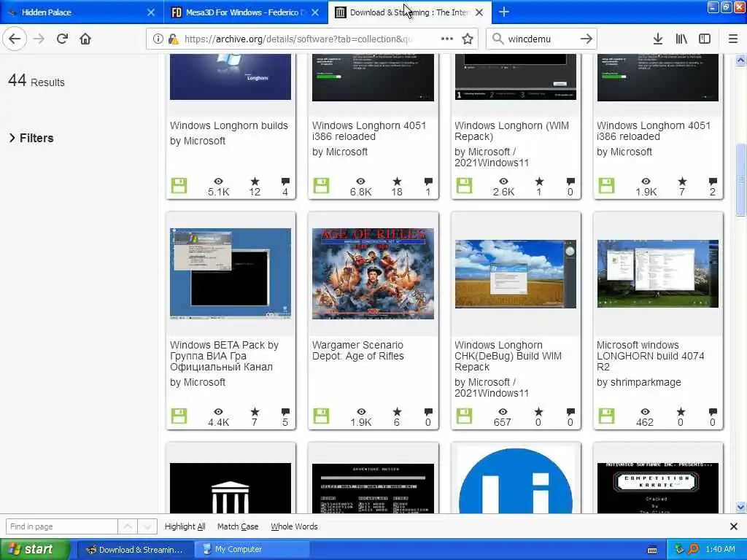Click comments icon on Longhorn CHK(DeBug) card
This screenshot has height=560, width=747.
570,411
